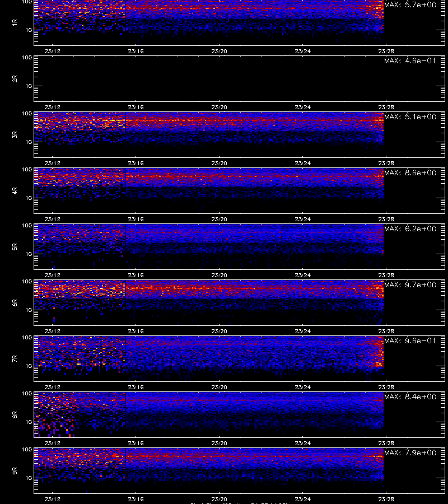
Task: Click the '10' y-axis tick of panel 1R
Action: click(x=29, y=30)
